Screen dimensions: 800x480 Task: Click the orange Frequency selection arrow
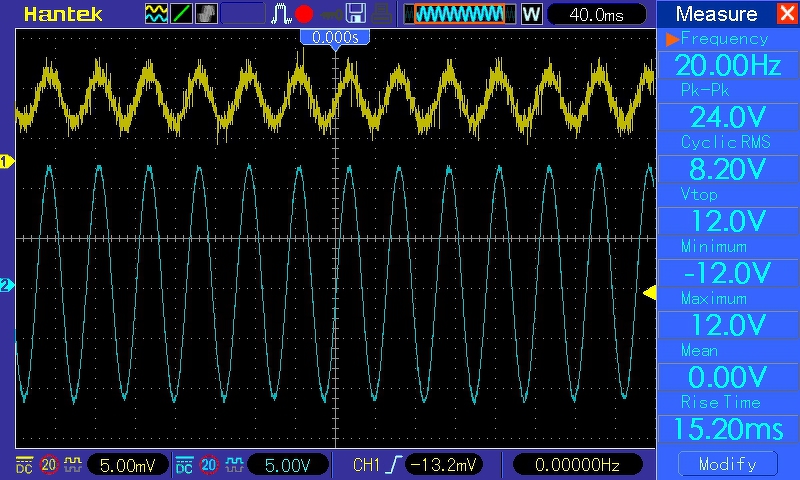pos(672,39)
